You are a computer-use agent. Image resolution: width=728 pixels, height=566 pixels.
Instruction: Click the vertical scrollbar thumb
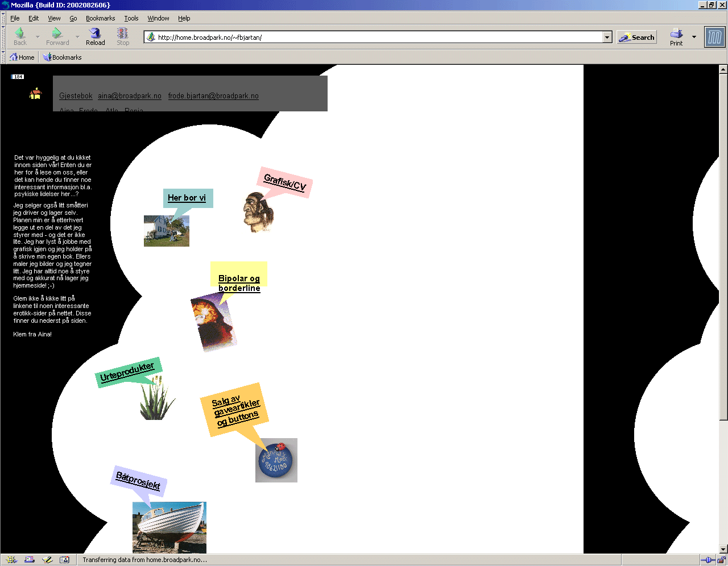[723, 247]
